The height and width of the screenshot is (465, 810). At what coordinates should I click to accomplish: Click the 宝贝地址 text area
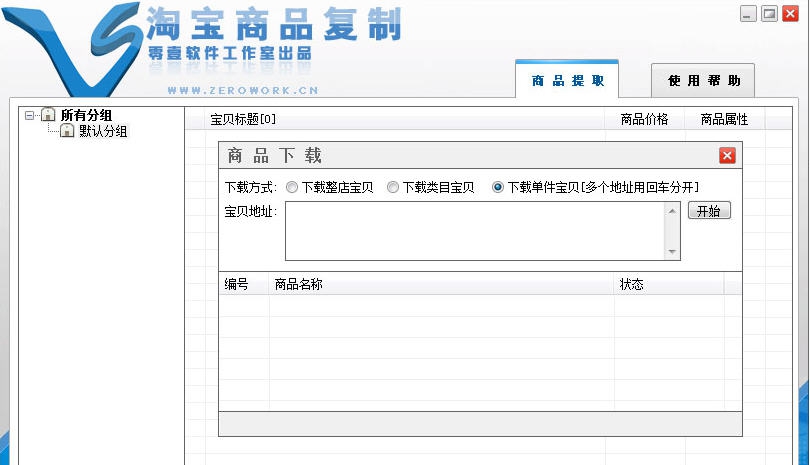[x=475, y=231]
